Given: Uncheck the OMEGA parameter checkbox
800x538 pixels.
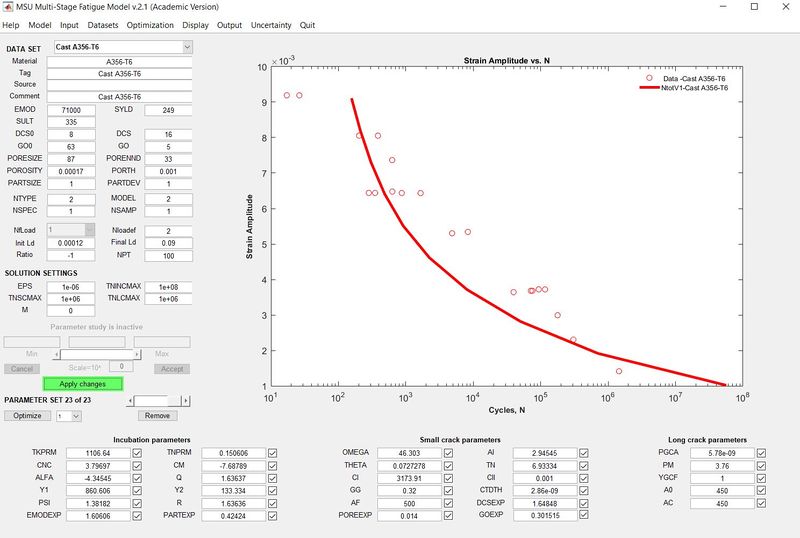Looking at the screenshot, I should (x=447, y=453).
